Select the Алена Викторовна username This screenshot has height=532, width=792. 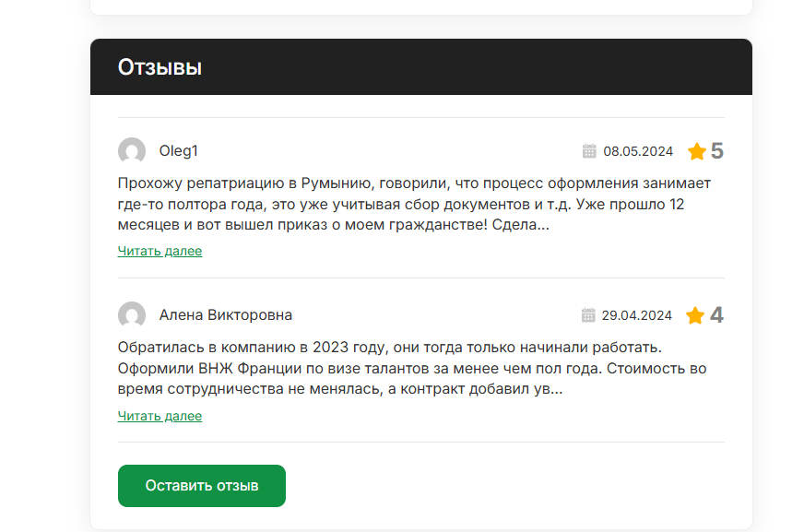[x=225, y=315]
